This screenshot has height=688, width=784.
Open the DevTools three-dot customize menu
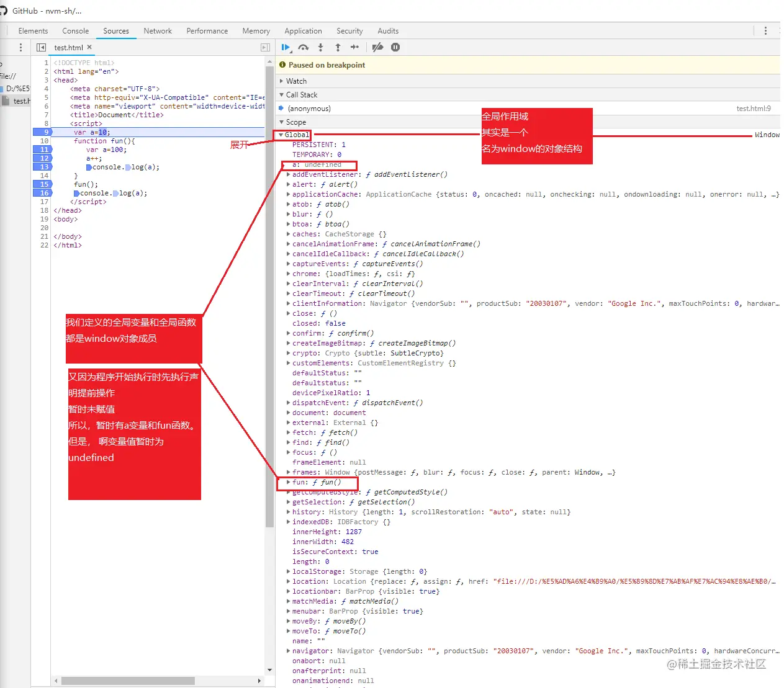tap(765, 30)
